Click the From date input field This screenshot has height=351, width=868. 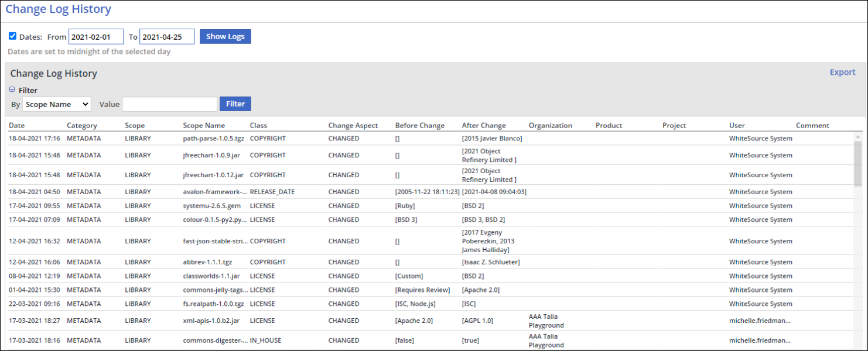(x=96, y=37)
